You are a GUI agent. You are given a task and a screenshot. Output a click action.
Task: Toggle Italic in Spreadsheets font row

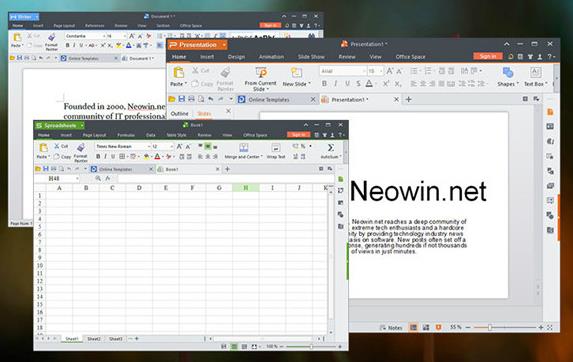click(106, 157)
